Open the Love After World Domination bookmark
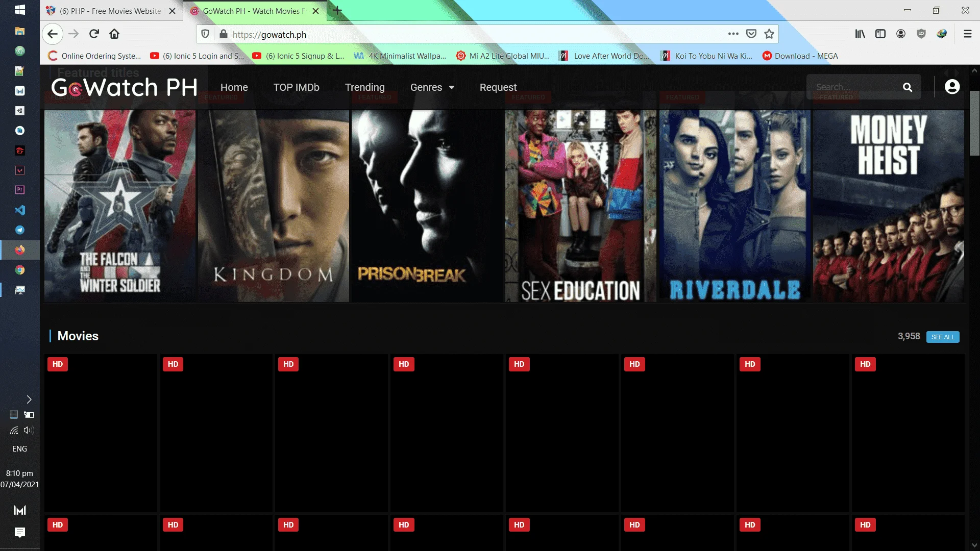The image size is (980, 551). [604, 56]
